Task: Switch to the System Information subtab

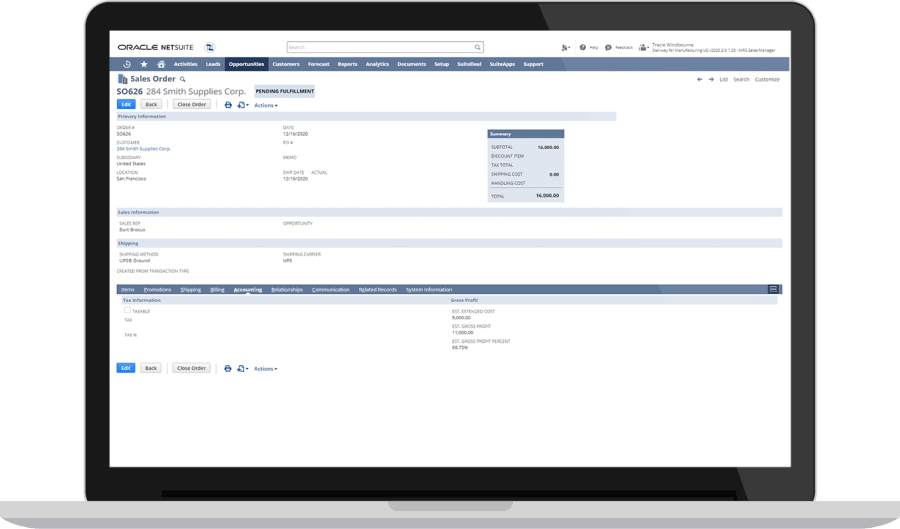Action: click(429, 290)
